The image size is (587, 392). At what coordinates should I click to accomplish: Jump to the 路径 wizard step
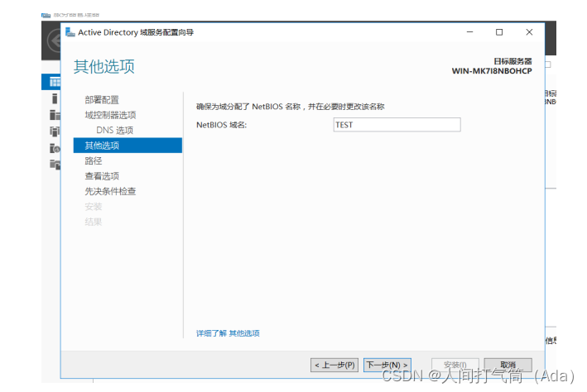94,160
